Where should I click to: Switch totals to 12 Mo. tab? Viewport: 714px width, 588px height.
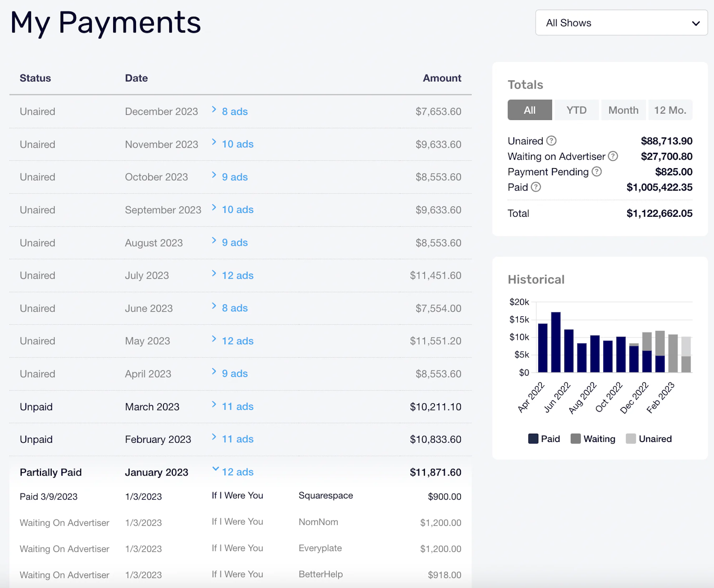pos(670,110)
